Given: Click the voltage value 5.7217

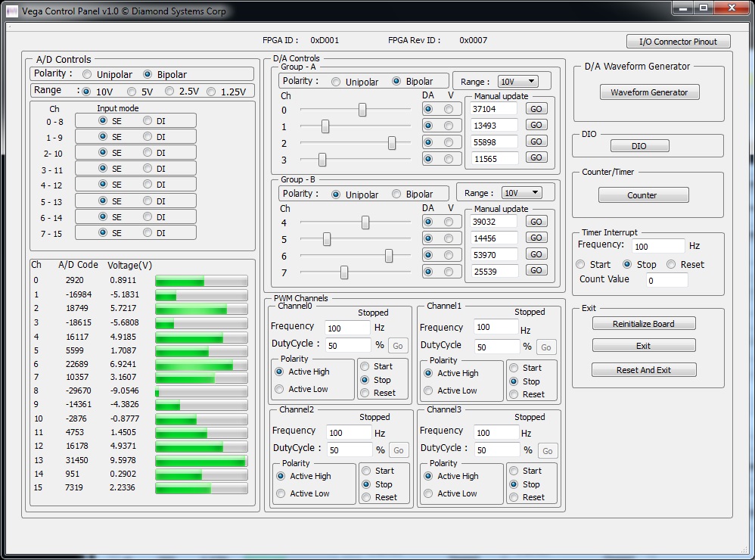Looking at the screenshot, I should tap(123, 308).
